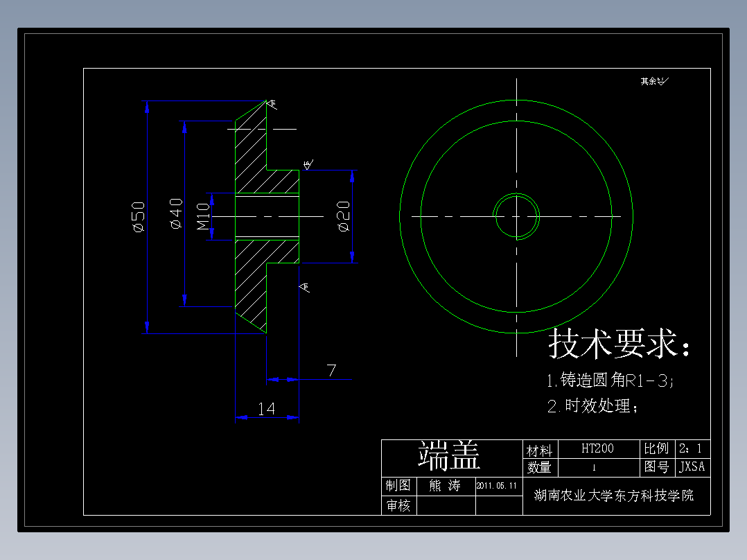Screen dimensions: 747x560
Task: Click the 7 offset dimension
Action: tap(331, 369)
